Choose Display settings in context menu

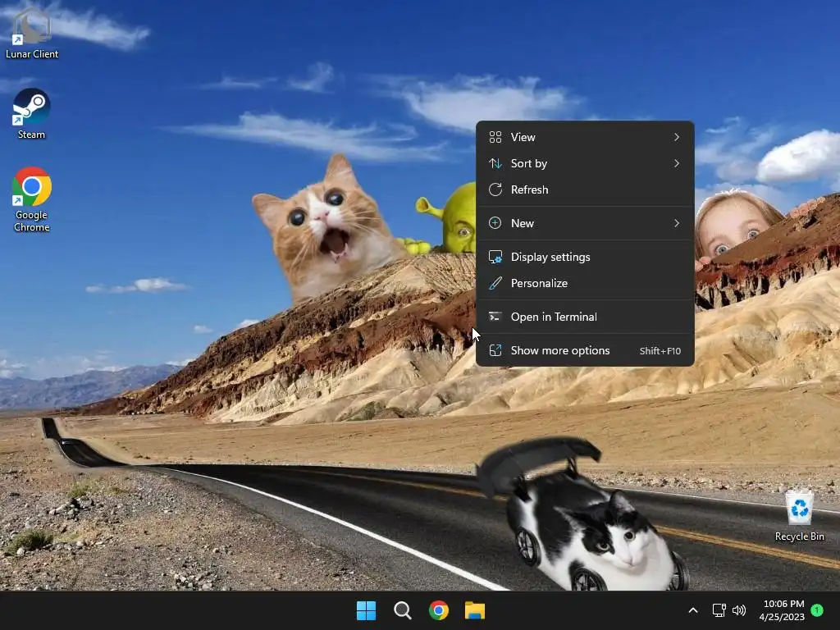point(585,257)
